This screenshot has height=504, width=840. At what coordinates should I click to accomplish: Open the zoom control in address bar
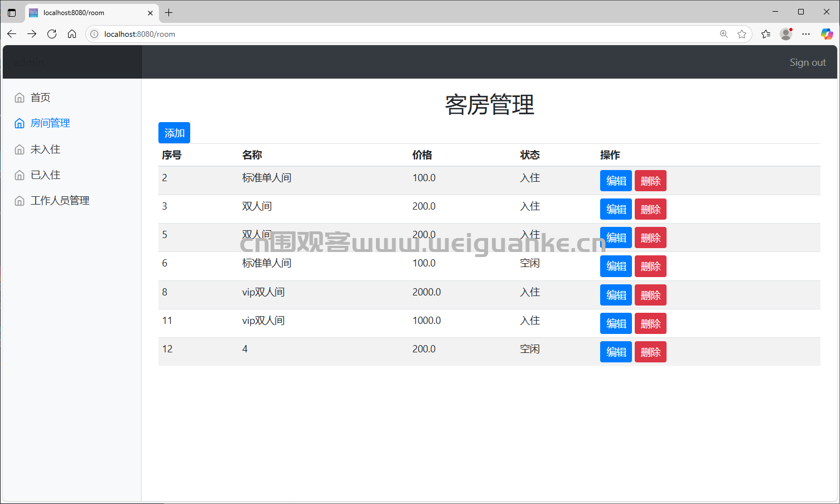723,34
